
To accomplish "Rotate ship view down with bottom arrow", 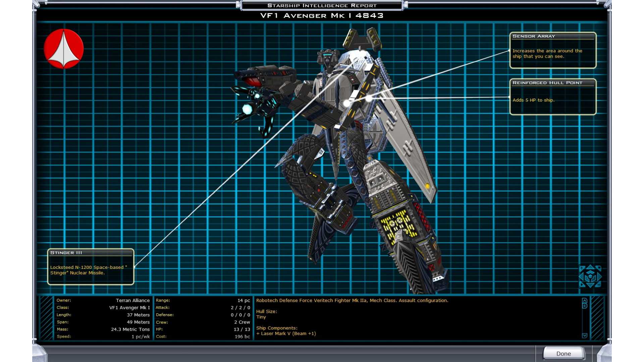I will [x=590, y=285].
